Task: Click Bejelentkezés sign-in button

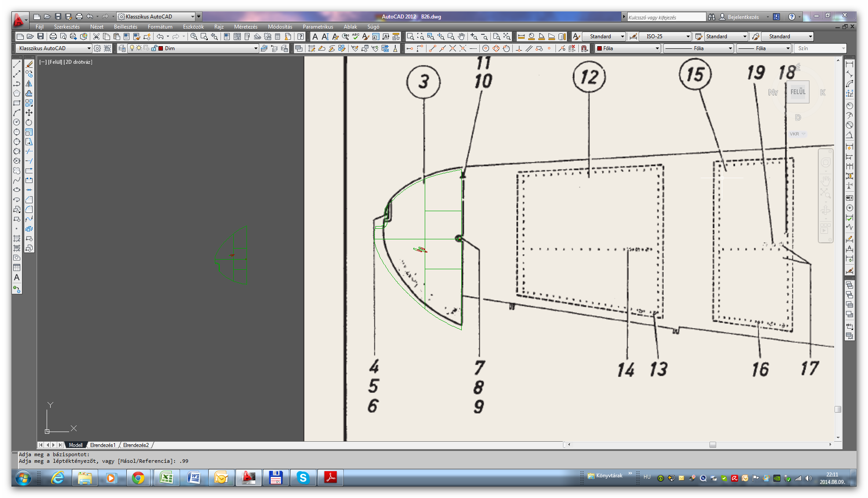Action: pyautogui.click(x=743, y=17)
